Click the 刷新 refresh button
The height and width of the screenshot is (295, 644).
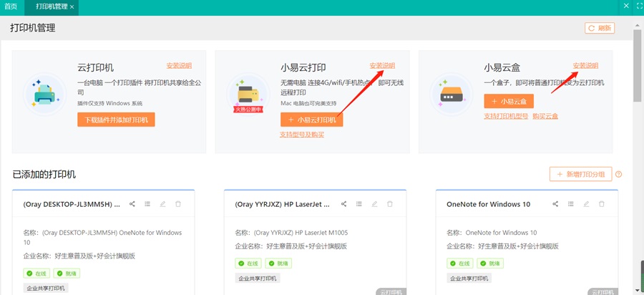(x=600, y=28)
